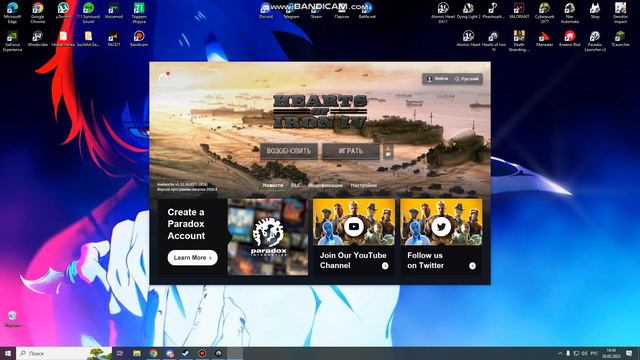The width and height of the screenshot is (640, 360).
Task: Open the Maneater desktop icon
Action: pyautogui.click(x=544, y=39)
